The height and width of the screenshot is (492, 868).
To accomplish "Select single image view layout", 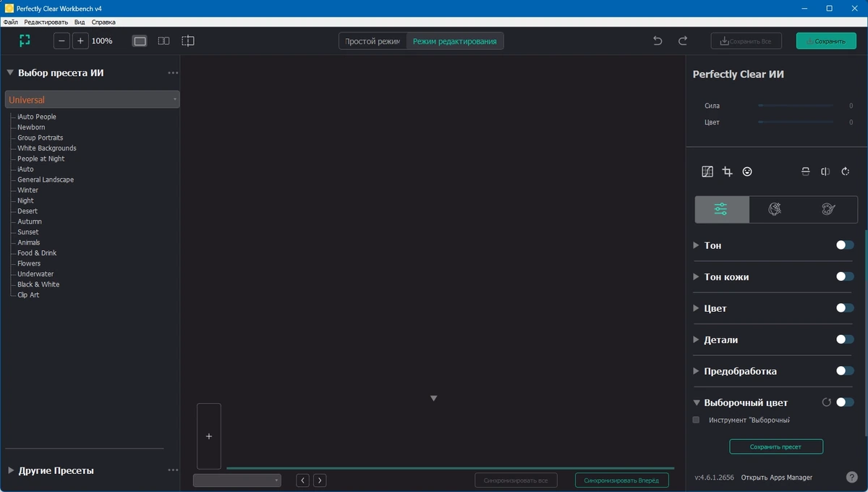I will point(140,41).
